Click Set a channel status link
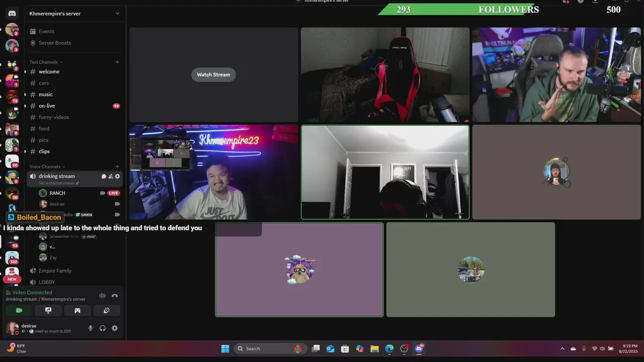Image resolution: width=644 pixels, height=362 pixels. tap(59, 183)
